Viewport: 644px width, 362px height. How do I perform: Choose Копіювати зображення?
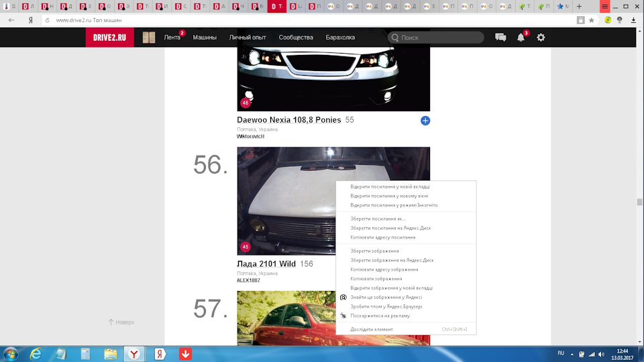click(x=407, y=279)
